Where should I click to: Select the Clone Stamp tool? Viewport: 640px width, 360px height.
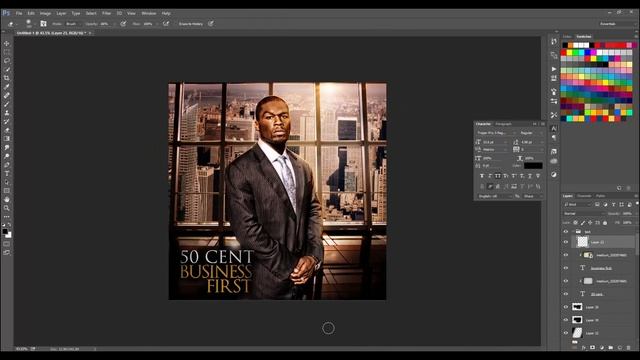[x=7, y=113]
